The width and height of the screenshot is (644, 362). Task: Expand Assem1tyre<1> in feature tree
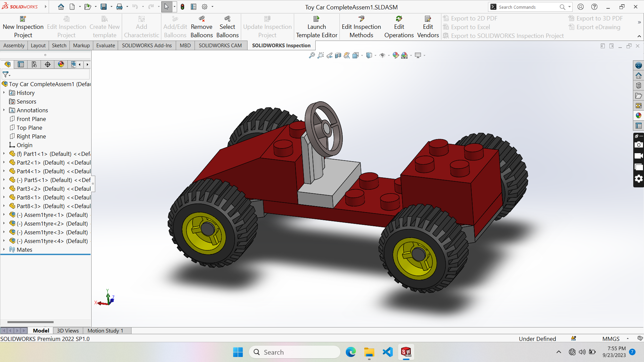pos(4,215)
